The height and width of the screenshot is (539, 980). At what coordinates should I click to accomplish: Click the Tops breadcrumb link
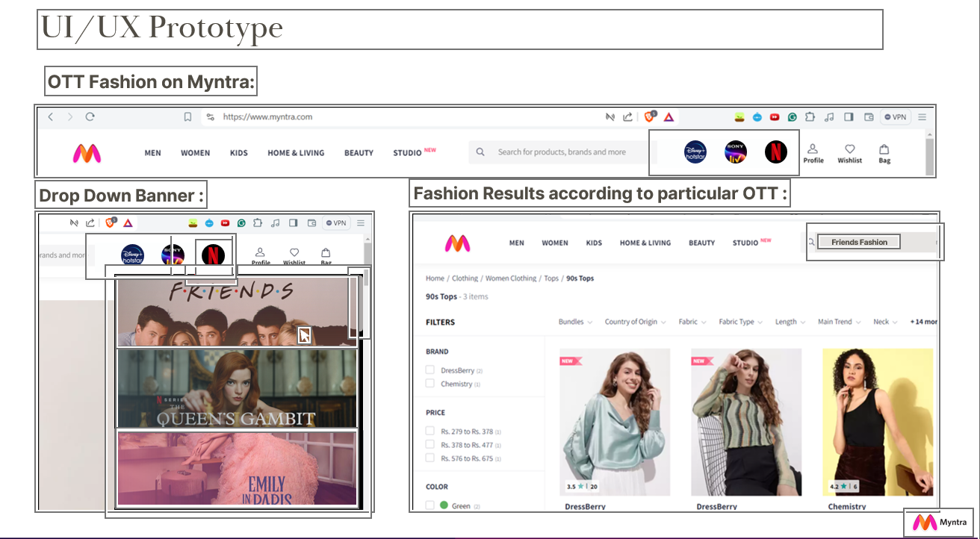(x=551, y=278)
